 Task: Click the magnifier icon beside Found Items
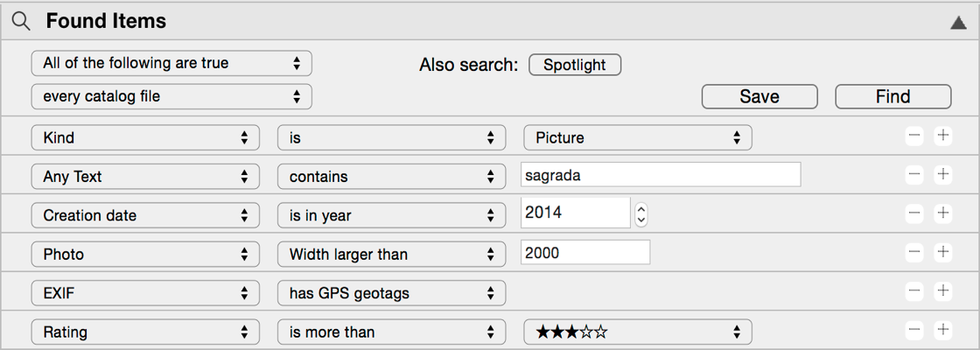coord(21,21)
